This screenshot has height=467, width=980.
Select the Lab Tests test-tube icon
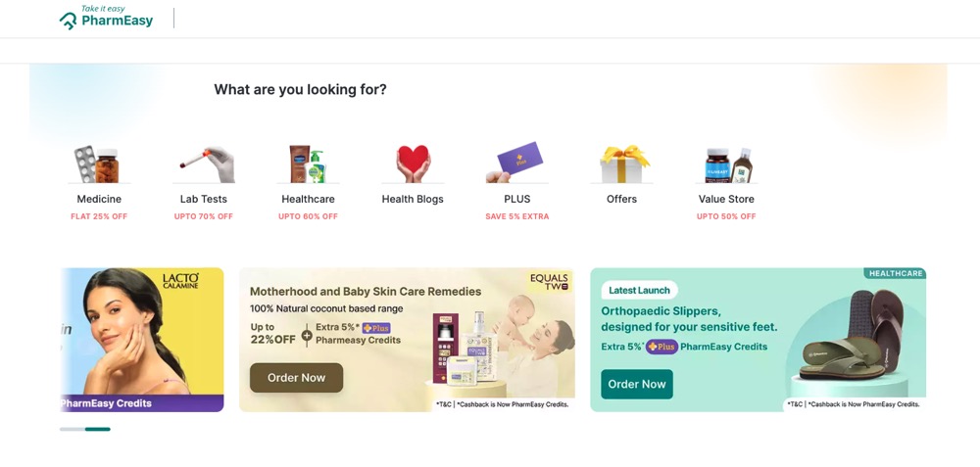204,164
